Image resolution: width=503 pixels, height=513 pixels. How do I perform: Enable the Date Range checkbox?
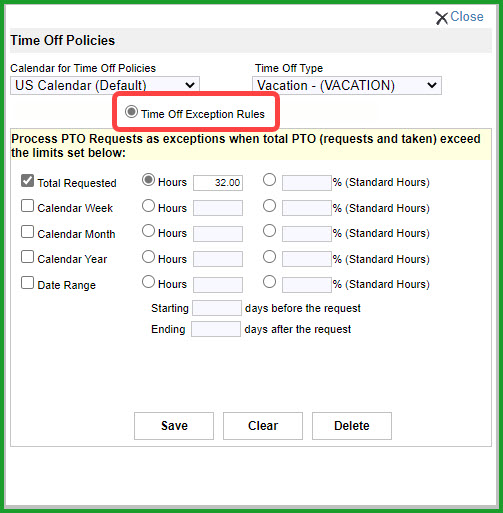(27, 283)
